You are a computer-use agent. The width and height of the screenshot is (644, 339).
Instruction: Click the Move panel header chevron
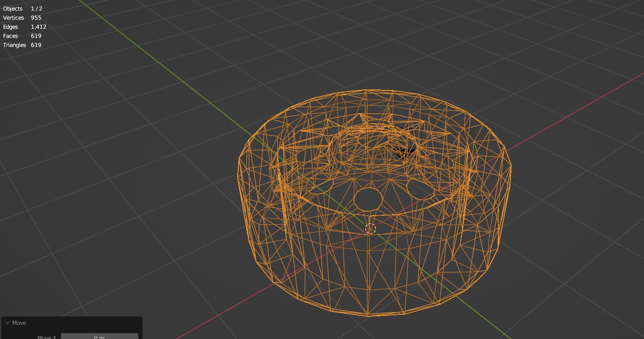coord(7,323)
